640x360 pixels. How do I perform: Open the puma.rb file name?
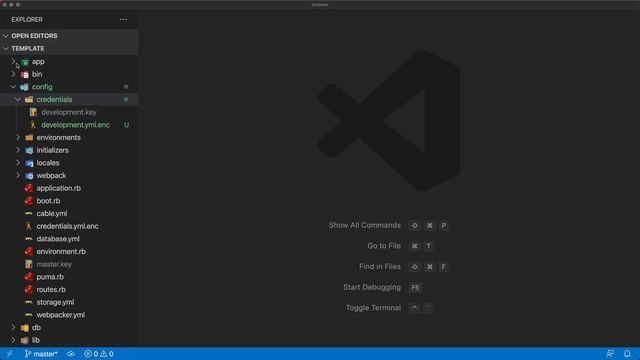(x=50, y=277)
